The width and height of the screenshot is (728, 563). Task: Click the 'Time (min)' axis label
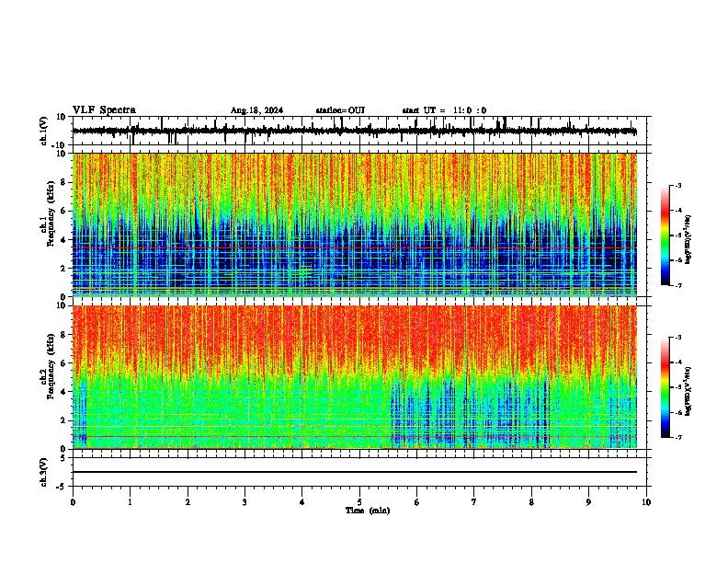coord(368,511)
